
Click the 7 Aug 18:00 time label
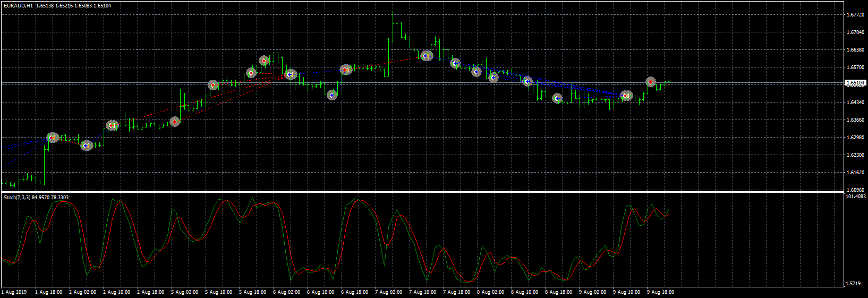(457, 292)
